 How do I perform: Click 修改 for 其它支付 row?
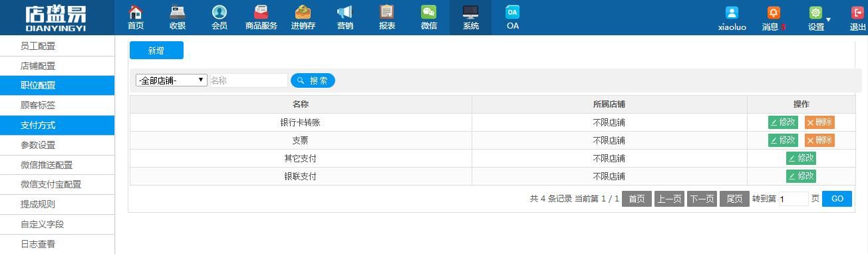click(x=801, y=158)
